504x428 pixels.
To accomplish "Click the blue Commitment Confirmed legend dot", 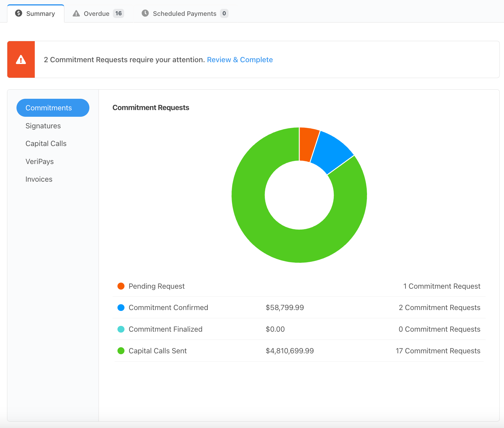I will pyautogui.click(x=121, y=308).
